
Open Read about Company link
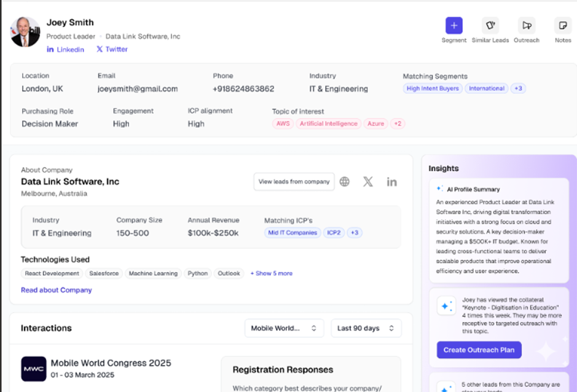coord(57,290)
